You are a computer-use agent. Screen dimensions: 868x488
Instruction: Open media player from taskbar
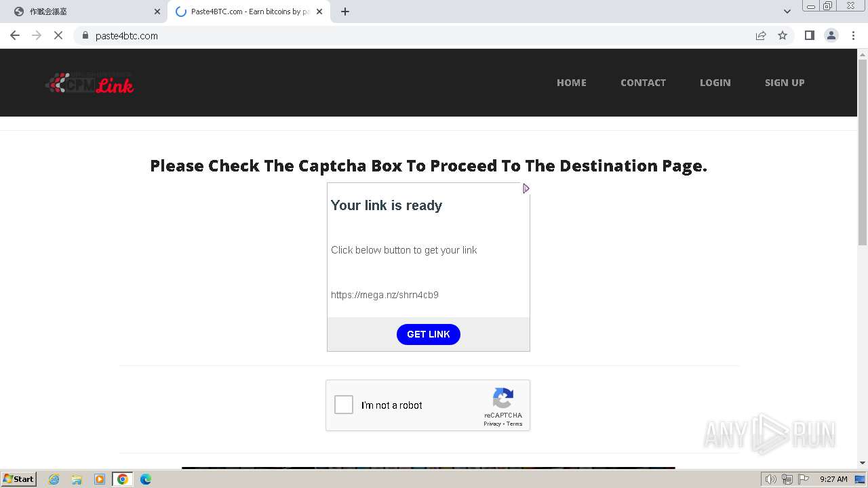pyautogui.click(x=100, y=479)
